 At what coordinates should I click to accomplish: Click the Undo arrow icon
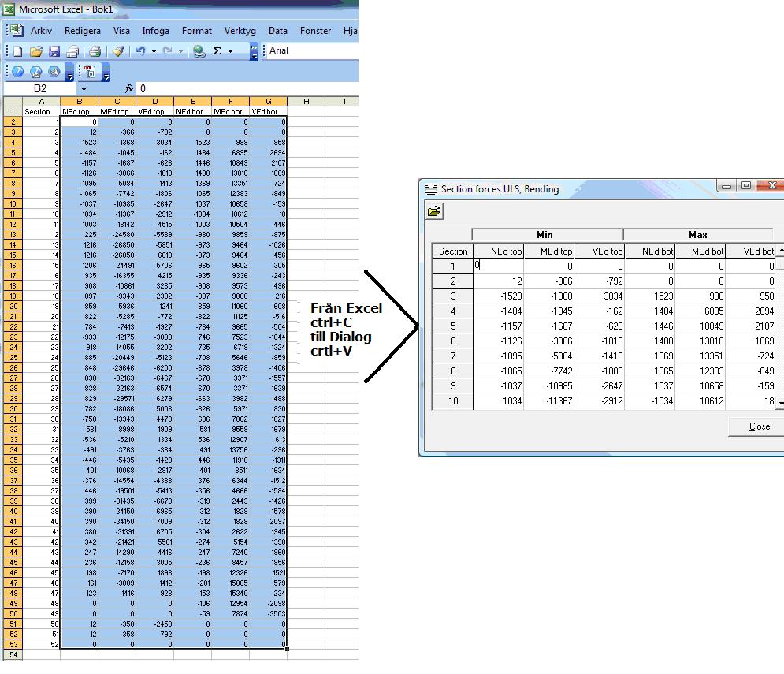[141, 51]
